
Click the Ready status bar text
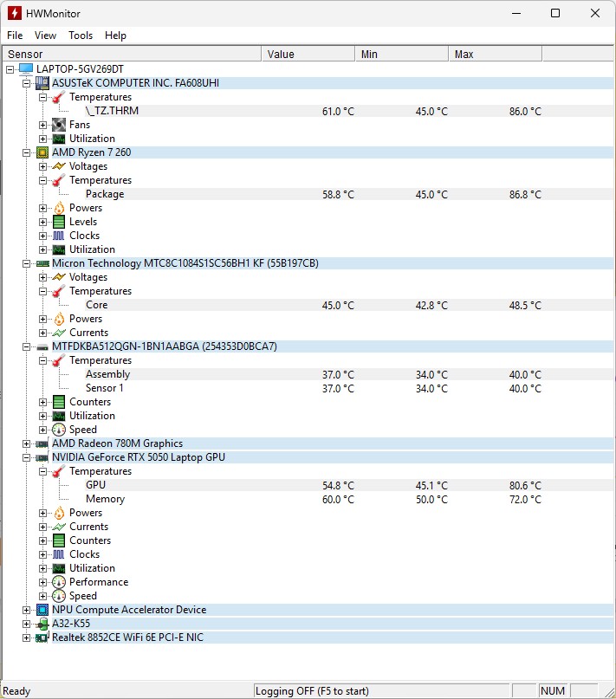point(16,691)
